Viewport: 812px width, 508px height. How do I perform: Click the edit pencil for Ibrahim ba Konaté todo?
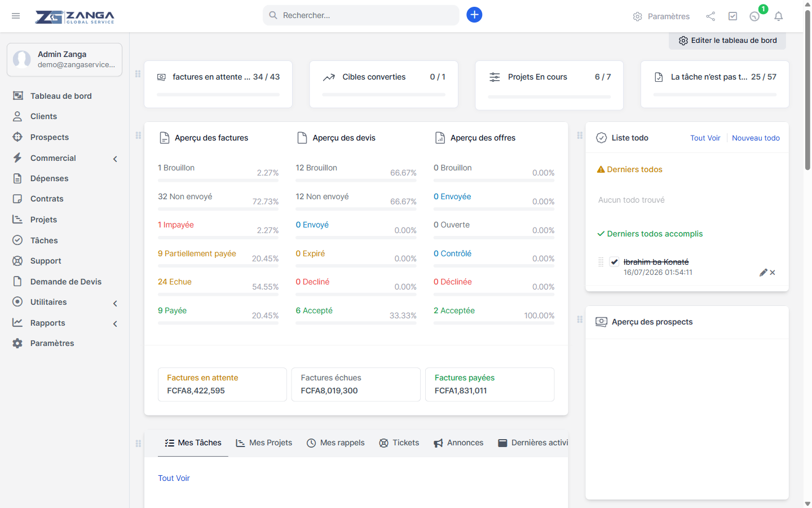coord(763,273)
